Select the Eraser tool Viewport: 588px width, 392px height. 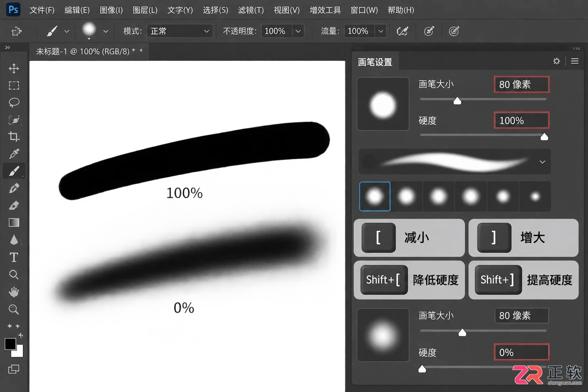click(14, 205)
